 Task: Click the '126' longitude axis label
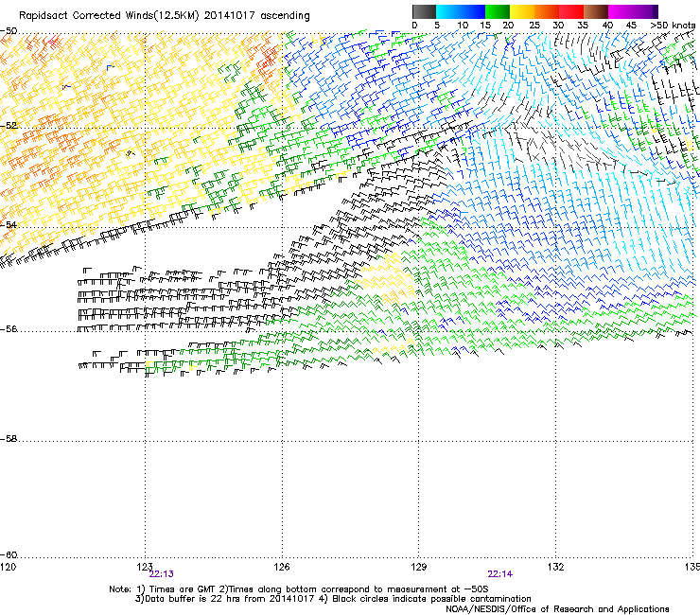click(282, 567)
